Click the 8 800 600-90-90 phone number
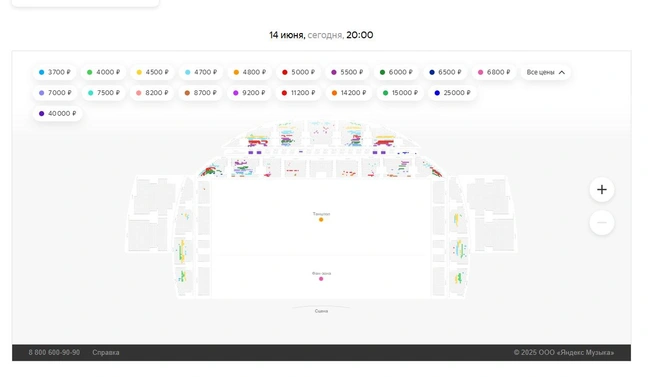Viewport: 656px width, 377px height. (x=54, y=353)
